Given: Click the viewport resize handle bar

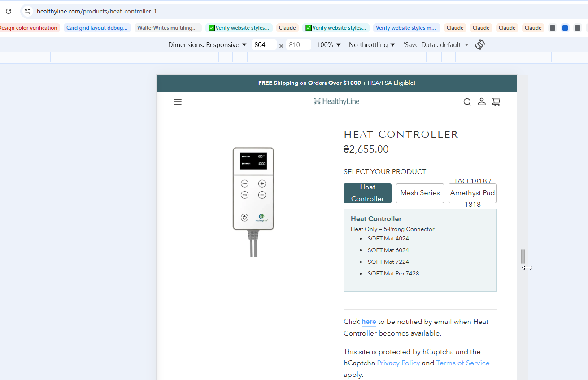Looking at the screenshot, I should (523, 257).
